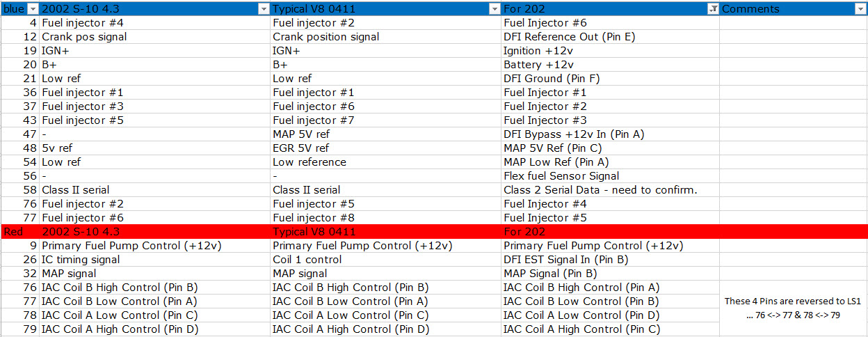Click the Crank pos signal cell
868x337 pixels.
click(x=154, y=36)
